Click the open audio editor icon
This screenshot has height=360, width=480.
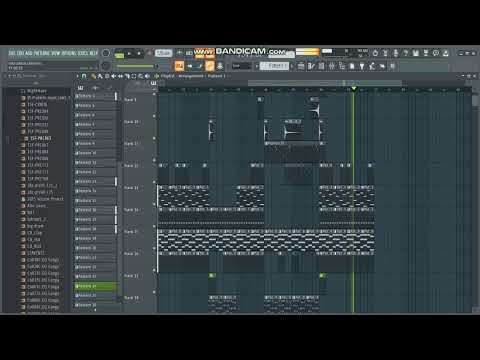(386, 53)
